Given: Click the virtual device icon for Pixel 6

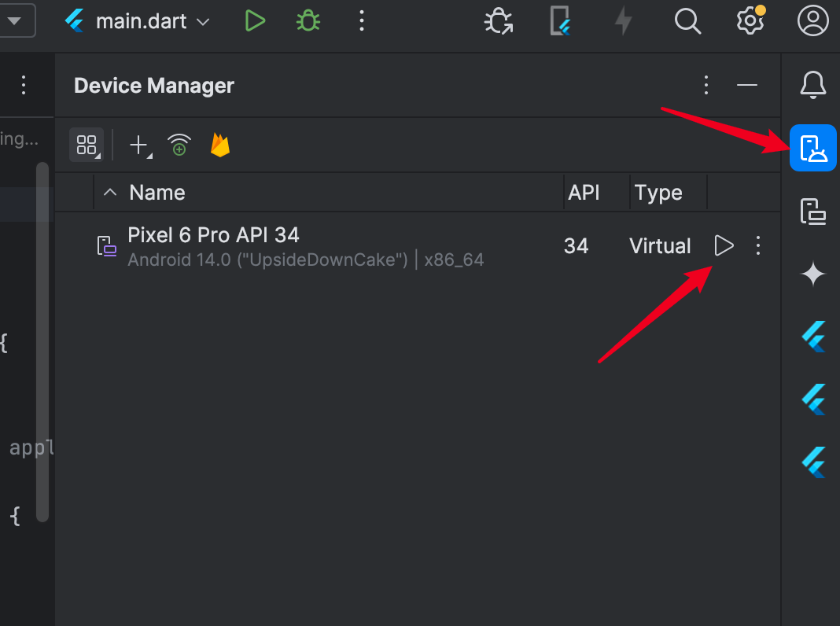Looking at the screenshot, I should pos(107,246).
